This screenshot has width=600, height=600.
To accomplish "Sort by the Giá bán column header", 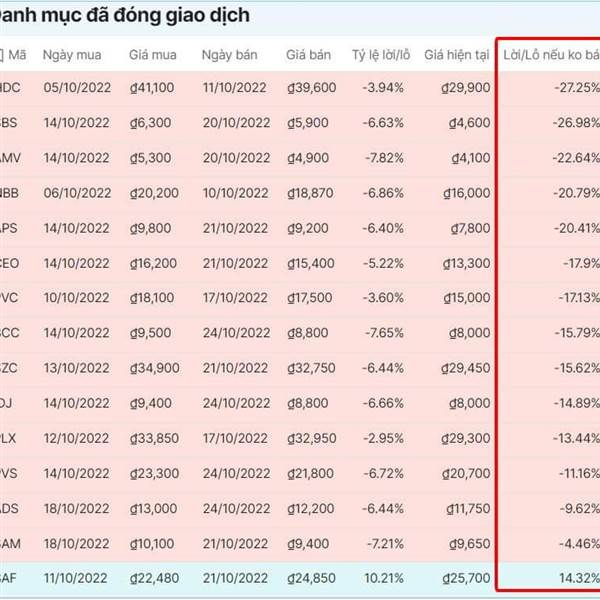I will (x=308, y=55).
